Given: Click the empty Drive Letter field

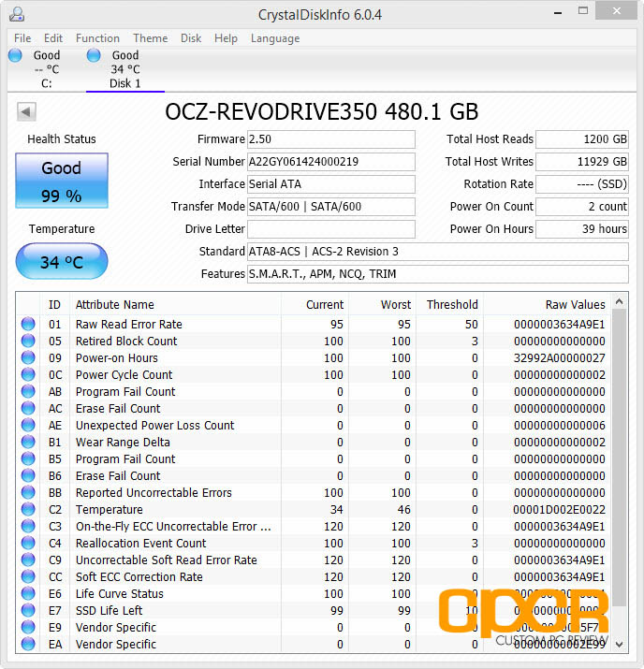Looking at the screenshot, I should click(331, 229).
